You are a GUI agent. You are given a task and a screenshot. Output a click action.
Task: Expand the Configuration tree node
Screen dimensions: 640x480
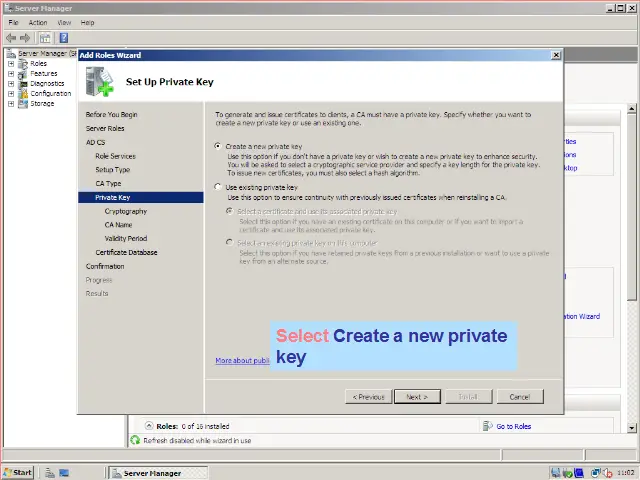11,93
